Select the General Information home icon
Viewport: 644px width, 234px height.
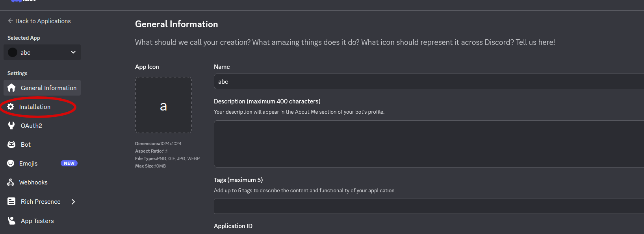(x=11, y=88)
